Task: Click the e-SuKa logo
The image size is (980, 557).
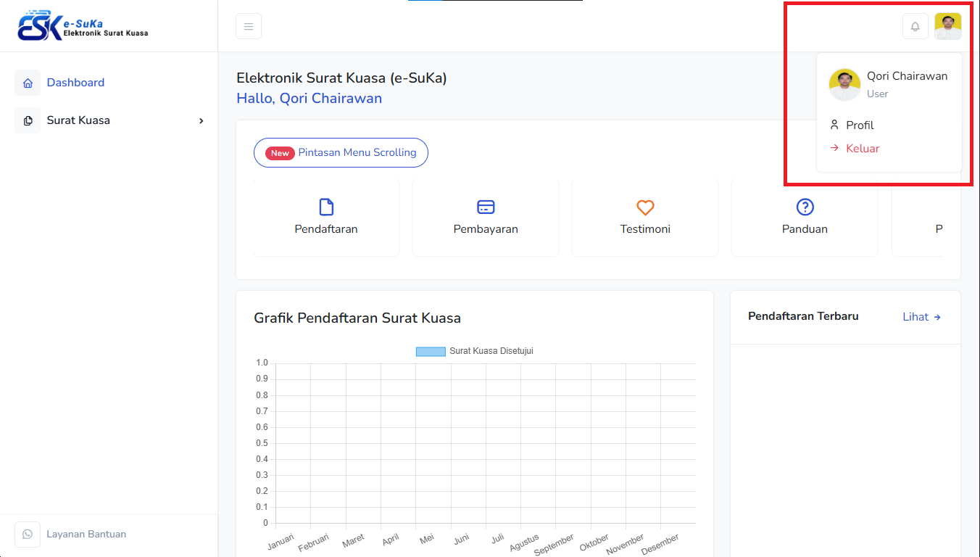Action: tap(83, 27)
